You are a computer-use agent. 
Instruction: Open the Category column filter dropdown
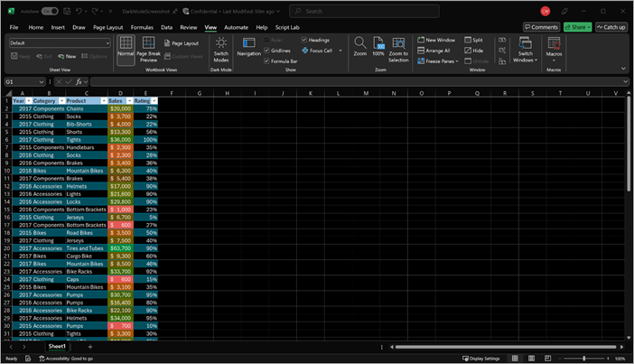click(62, 100)
